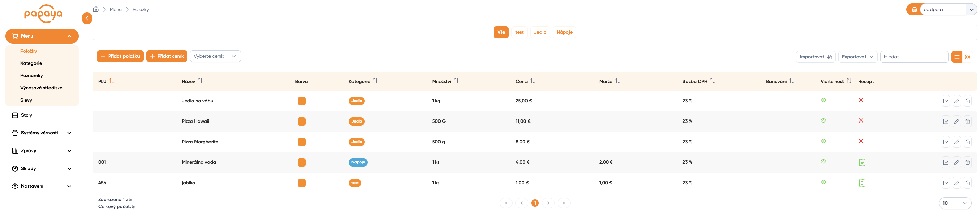Open Slevy in the sidebar

coord(26,100)
